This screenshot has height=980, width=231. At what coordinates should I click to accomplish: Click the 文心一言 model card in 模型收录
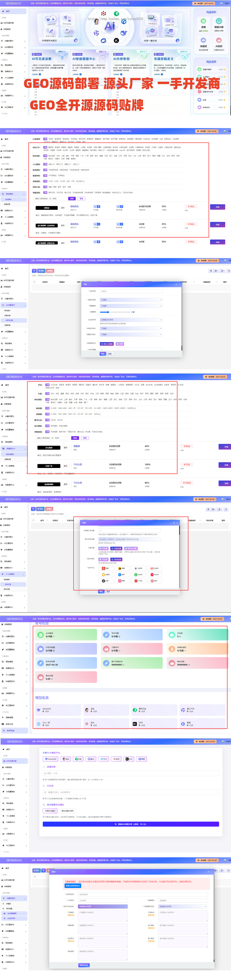tap(58, 724)
